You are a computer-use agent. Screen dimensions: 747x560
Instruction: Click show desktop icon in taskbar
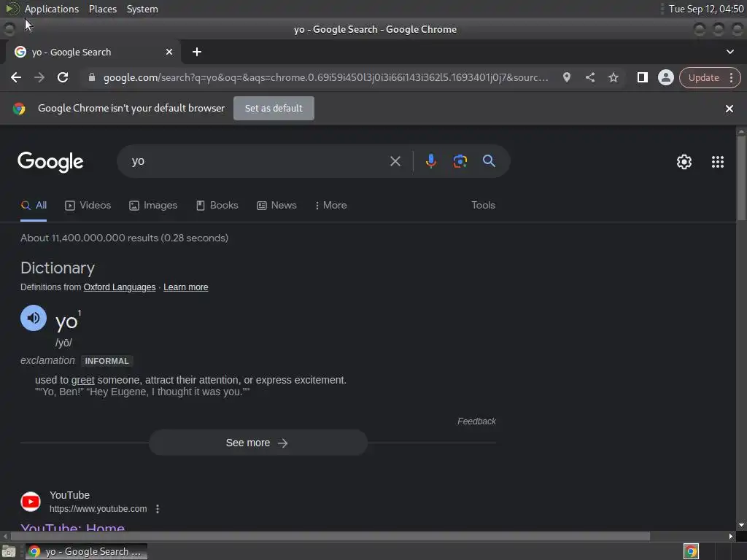coord(9,551)
